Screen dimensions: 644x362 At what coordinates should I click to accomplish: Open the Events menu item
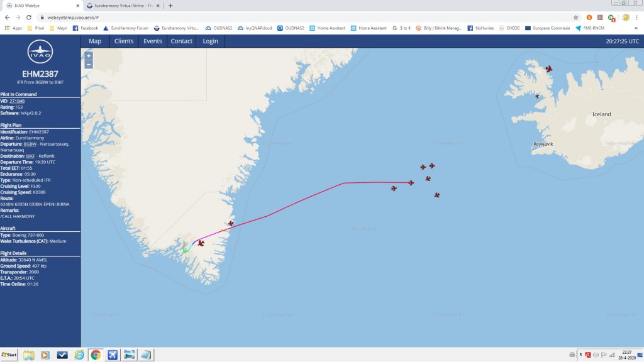click(152, 41)
